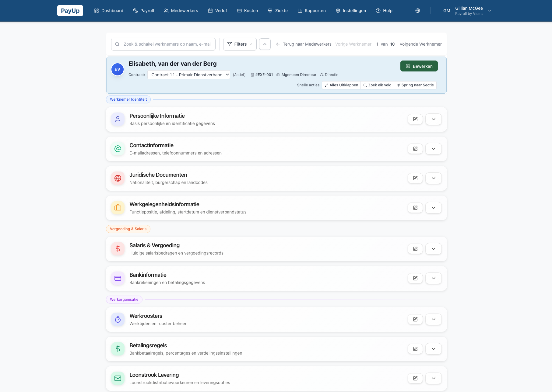The height and width of the screenshot is (392, 552).
Task: Go to the Payroll menu
Action: 144,11
